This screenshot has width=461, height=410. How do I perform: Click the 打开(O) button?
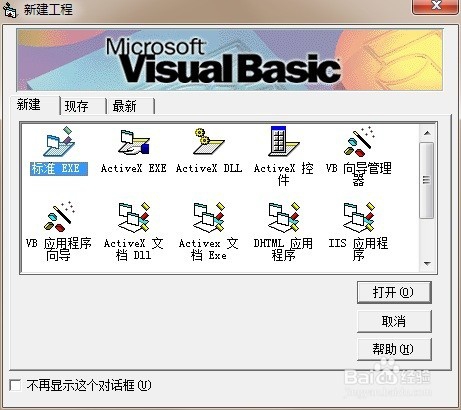[394, 292]
